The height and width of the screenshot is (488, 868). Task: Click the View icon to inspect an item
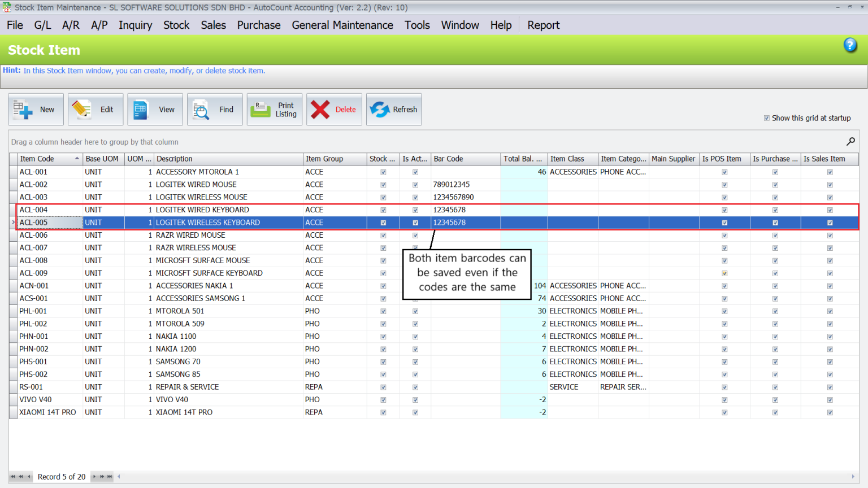155,109
